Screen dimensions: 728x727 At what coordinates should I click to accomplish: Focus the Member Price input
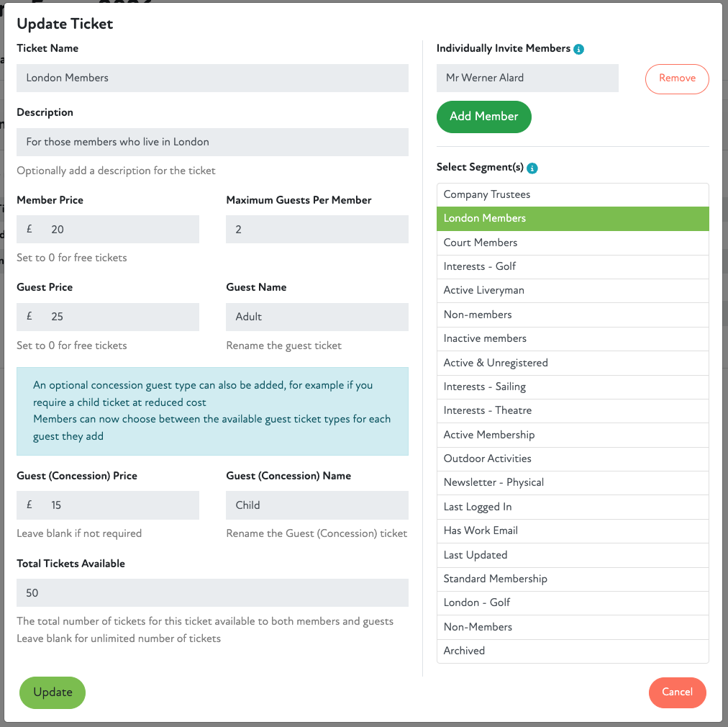tap(119, 230)
